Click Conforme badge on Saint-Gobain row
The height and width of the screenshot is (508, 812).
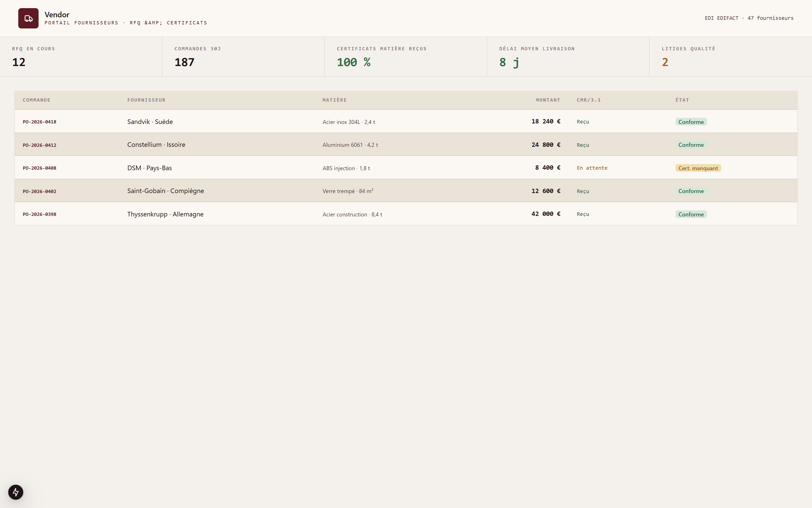coord(691,191)
